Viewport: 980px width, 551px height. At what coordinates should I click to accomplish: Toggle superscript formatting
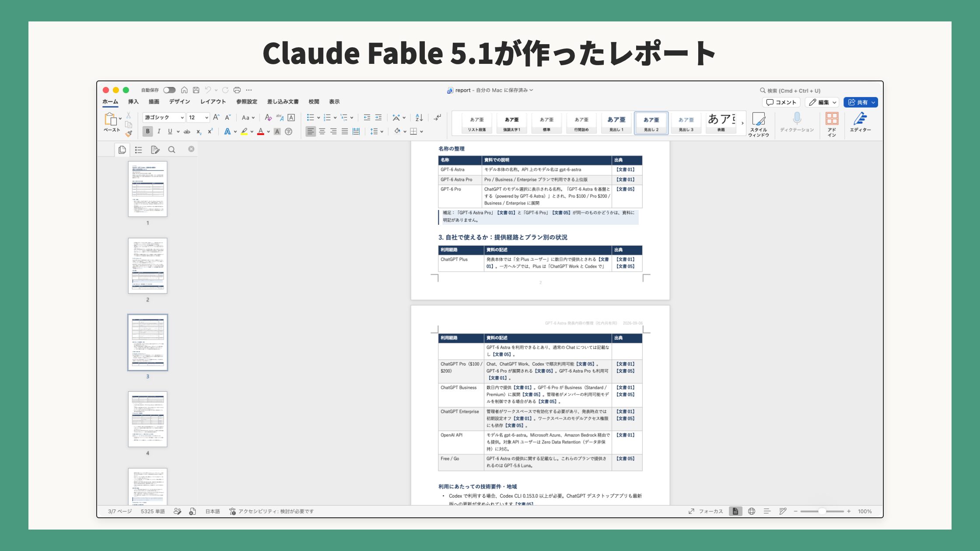tap(210, 131)
